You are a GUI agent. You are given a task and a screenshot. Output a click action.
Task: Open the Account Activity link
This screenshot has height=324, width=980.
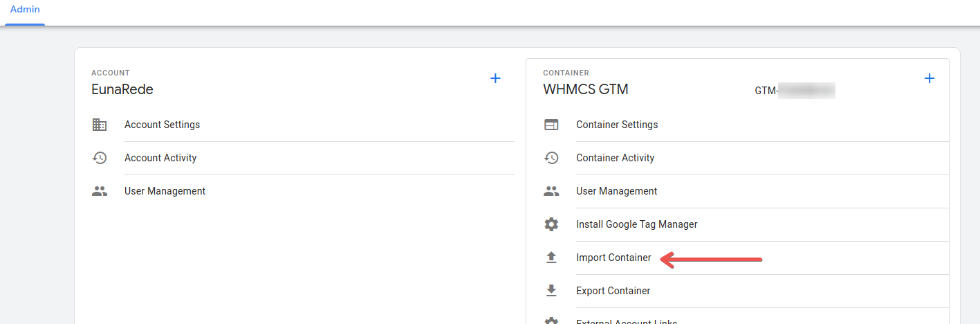click(160, 158)
